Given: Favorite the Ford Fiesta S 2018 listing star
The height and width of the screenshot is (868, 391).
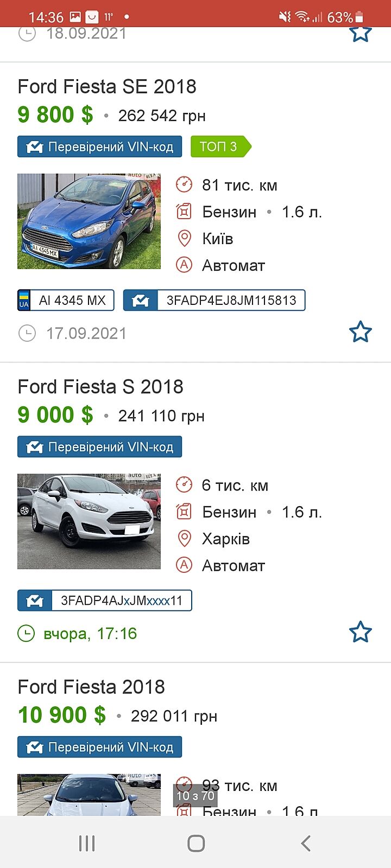Looking at the screenshot, I should (360, 632).
